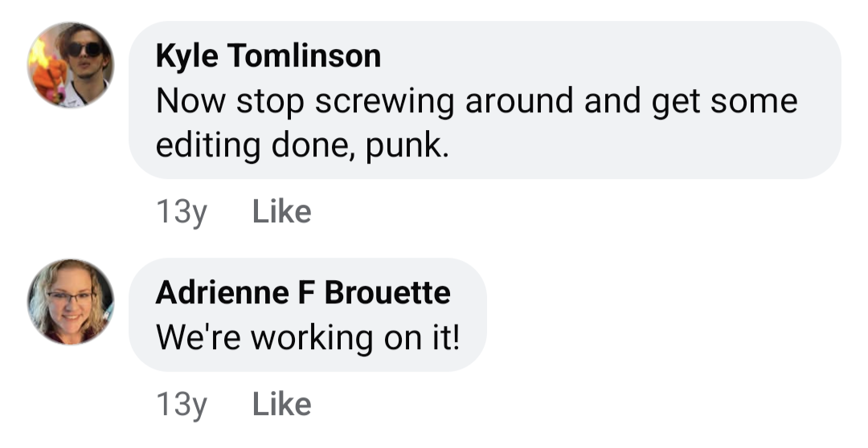This screenshot has width=868, height=448.
Task: Select the "We're working on it!" comment bubble
Action: (x=308, y=315)
